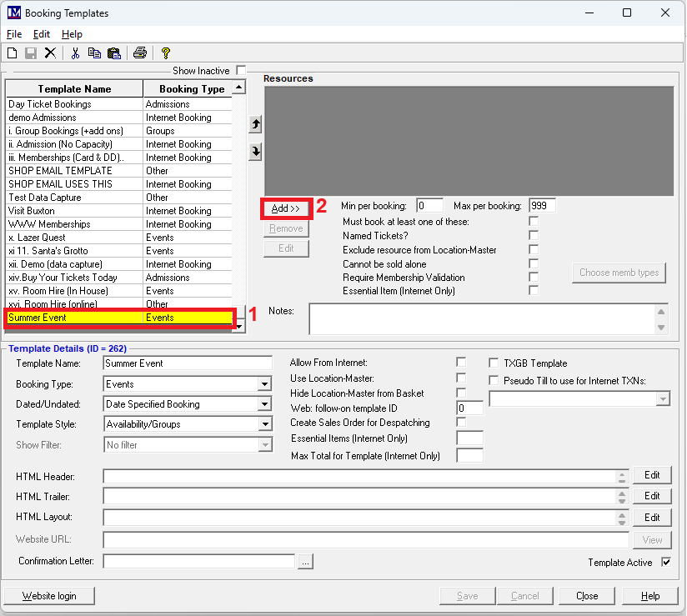Click the Cut scissors icon

coord(75,53)
